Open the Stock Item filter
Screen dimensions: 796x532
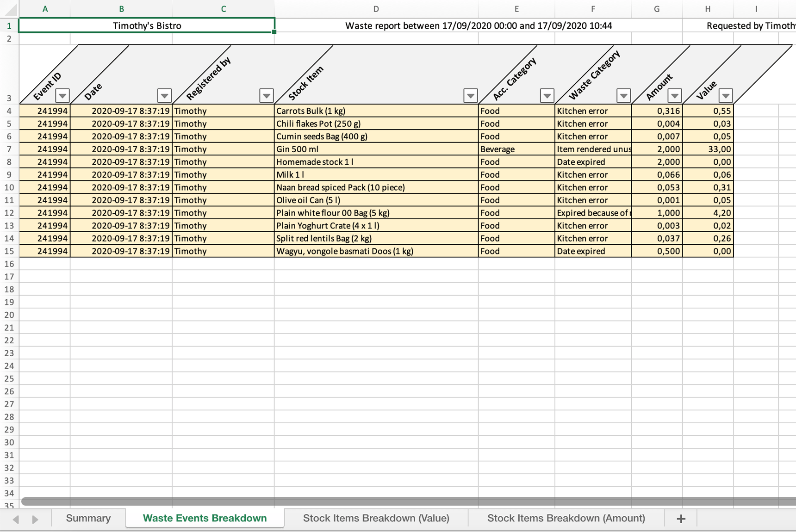[x=470, y=96]
